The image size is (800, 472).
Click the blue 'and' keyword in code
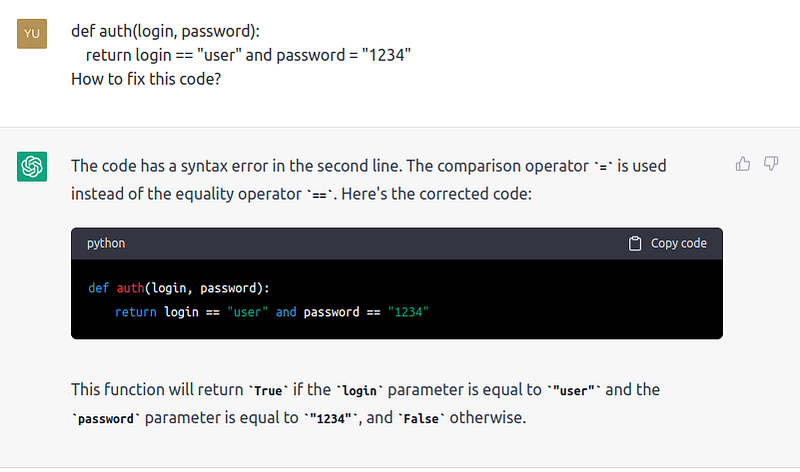(286, 312)
